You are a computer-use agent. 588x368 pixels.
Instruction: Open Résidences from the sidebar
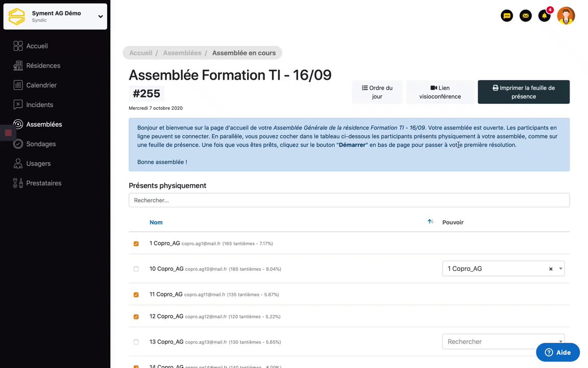pos(43,65)
